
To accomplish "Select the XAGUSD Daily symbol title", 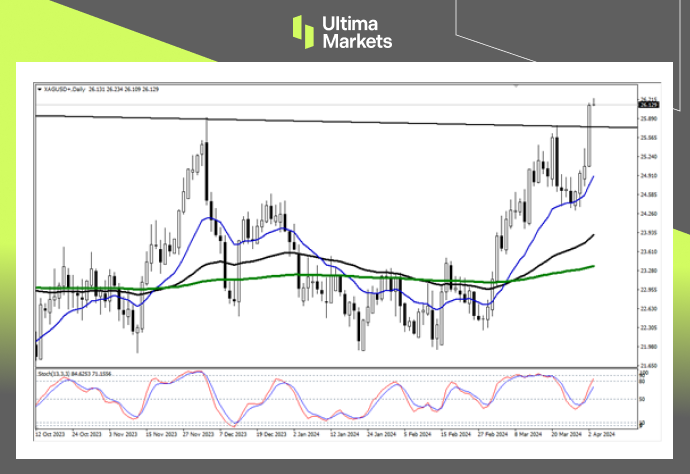I will click(x=65, y=89).
